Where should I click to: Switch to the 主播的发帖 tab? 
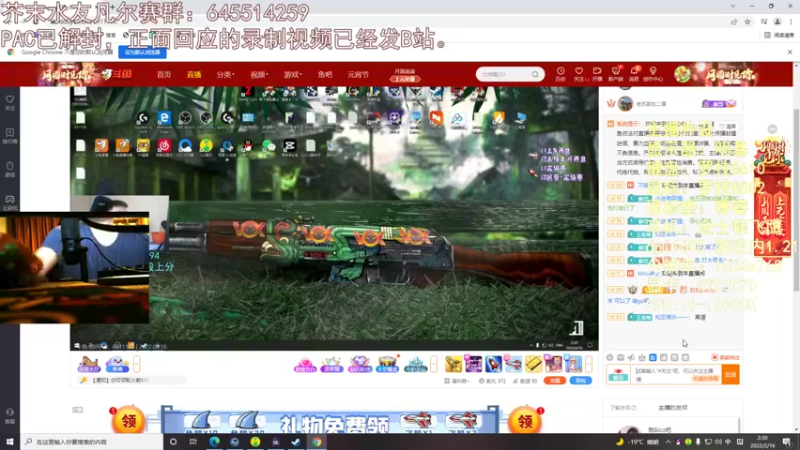[x=672, y=408]
